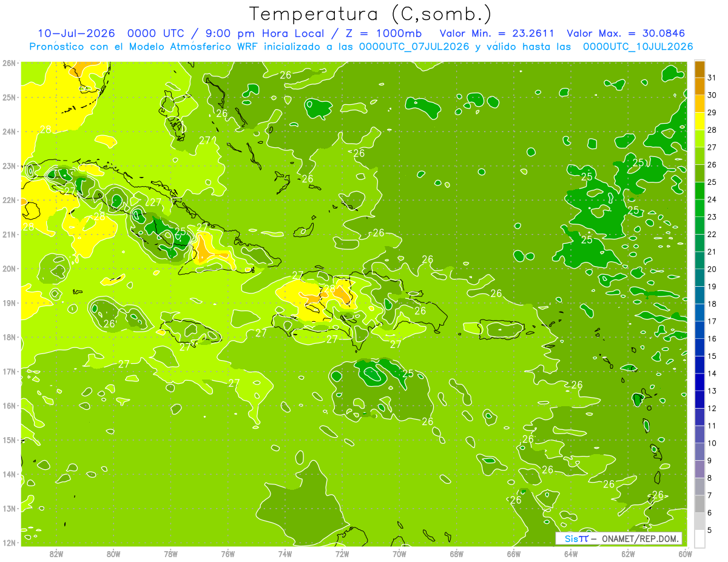Click the 82W longitude axis label

56,554
